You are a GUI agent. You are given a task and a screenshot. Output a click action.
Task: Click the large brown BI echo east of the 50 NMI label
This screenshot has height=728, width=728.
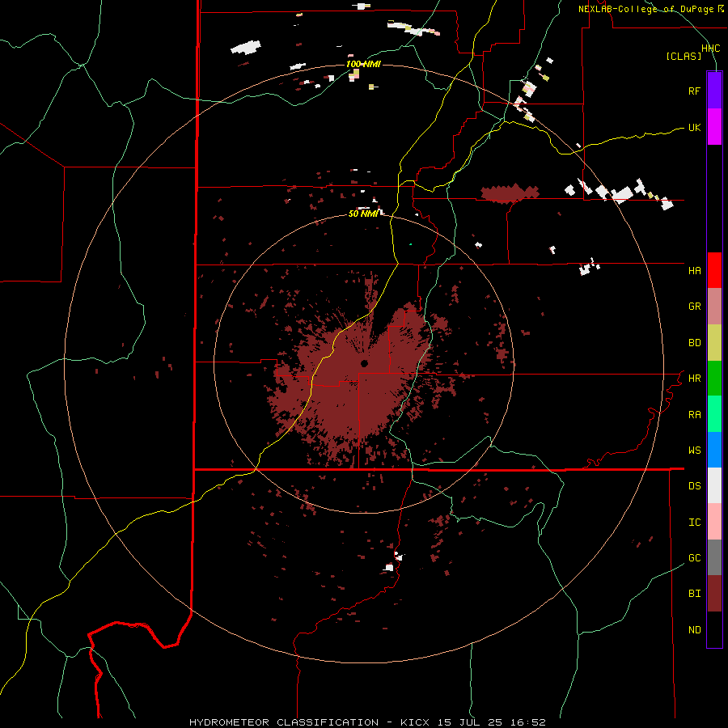click(x=510, y=193)
